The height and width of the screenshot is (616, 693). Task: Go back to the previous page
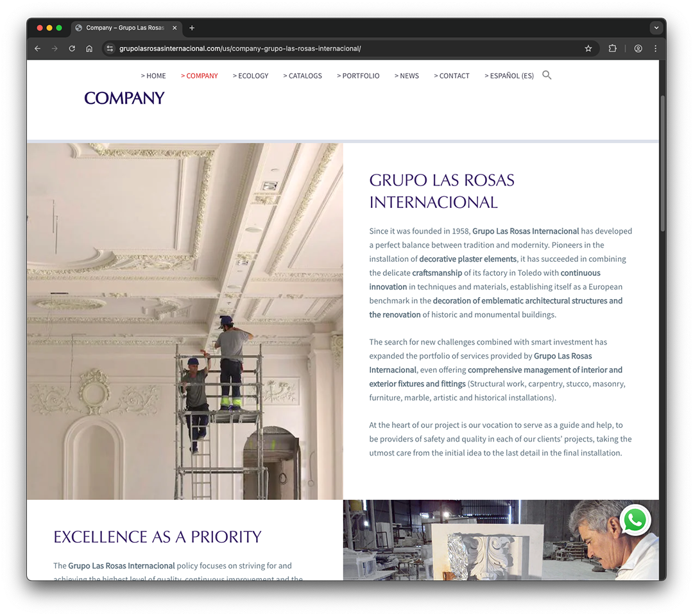pos(38,49)
